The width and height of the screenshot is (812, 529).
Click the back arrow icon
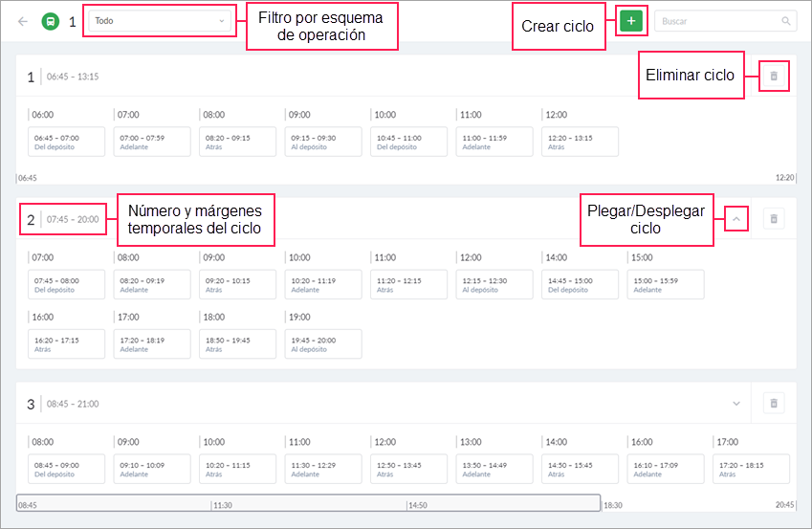[23, 20]
